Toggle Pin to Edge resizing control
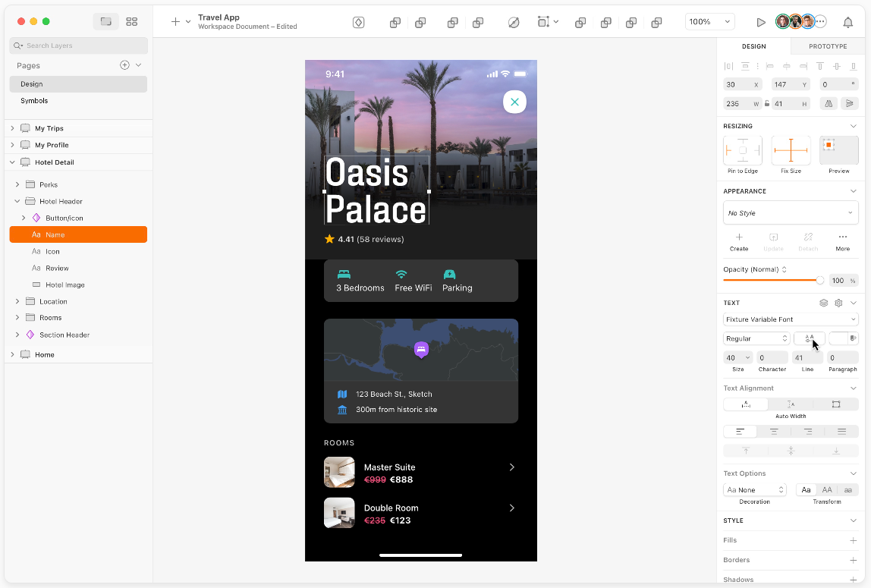The width and height of the screenshot is (871, 588). tap(743, 150)
